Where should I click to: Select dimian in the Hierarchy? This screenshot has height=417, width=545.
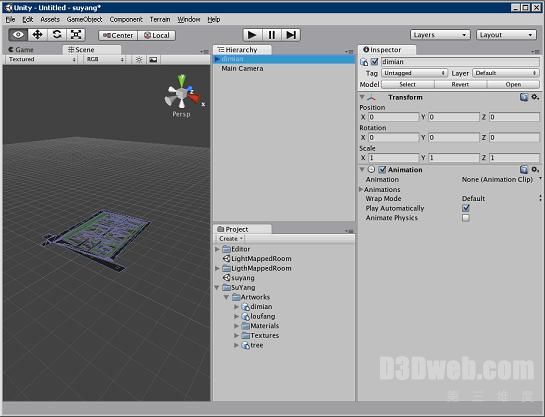(284, 59)
